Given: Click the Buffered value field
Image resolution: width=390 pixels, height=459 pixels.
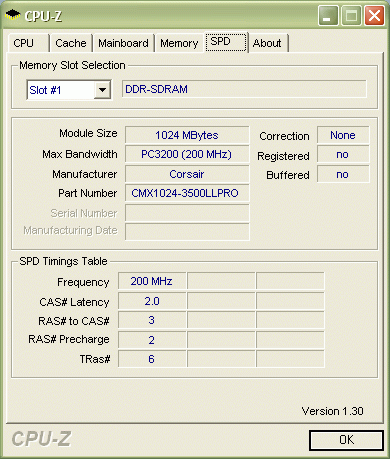Looking at the screenshot, I should [x=343, y=174].
